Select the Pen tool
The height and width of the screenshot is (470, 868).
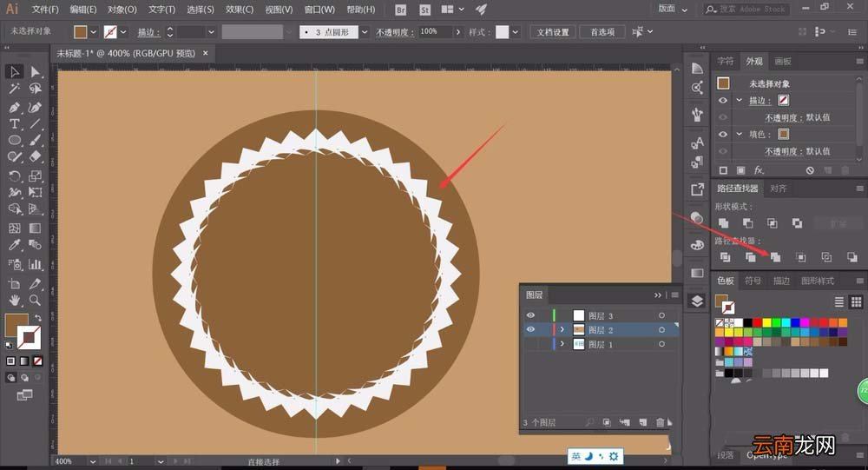point(15,106)
